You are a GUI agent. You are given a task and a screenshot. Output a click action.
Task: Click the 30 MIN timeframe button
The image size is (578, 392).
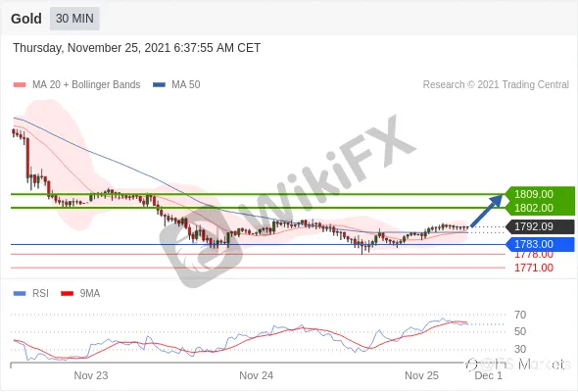[74, 19]
